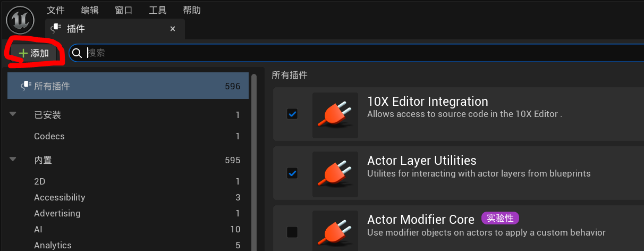Screen dimensions: 644x251
Task: Select the Codecs category
Action: pyautogui.click(x=128, y=136)
